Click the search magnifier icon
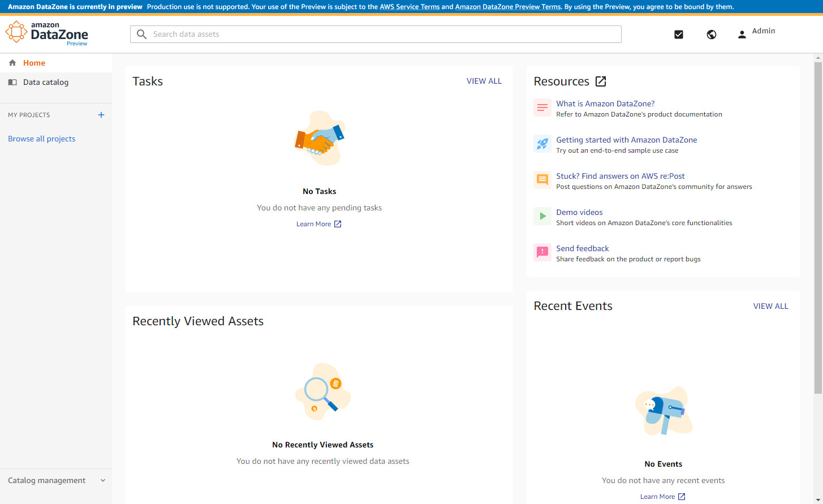Image resolution: width=823 pixels, height=504 pixels. pyautogui.click(x=142, y=35)
